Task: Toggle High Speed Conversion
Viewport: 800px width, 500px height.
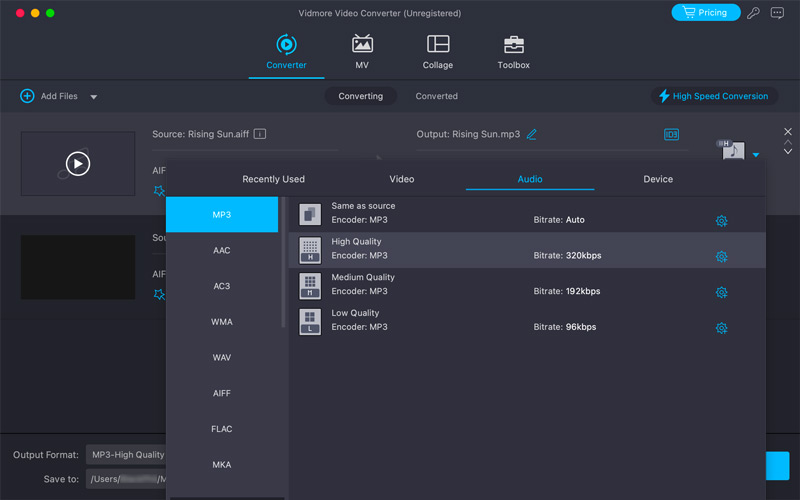Action: pyautogui.click(x=714, y=96)
